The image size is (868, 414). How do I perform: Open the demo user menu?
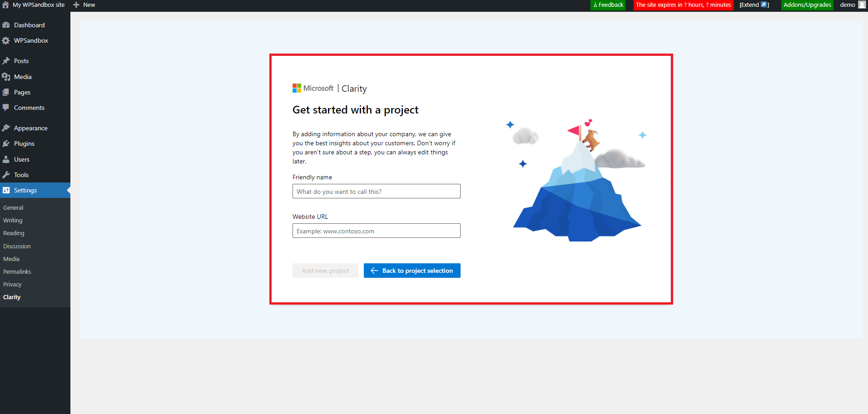(853, 5)
